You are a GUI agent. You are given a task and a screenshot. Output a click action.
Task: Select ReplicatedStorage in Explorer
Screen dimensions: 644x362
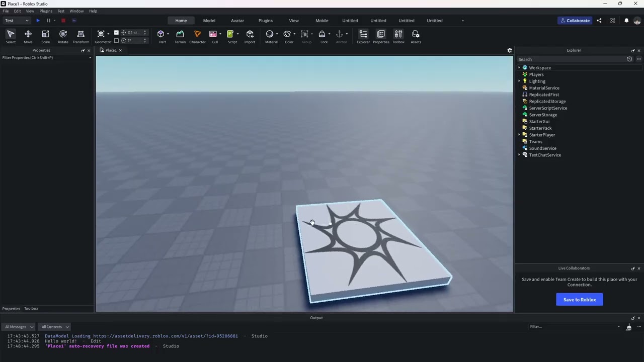[x=547, y=102]
